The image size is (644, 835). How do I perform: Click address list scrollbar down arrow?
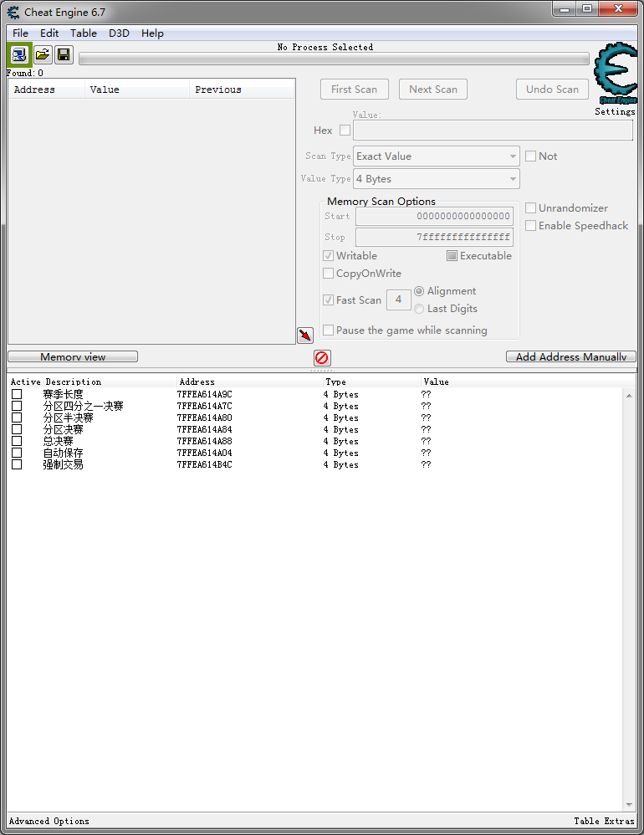629,805
